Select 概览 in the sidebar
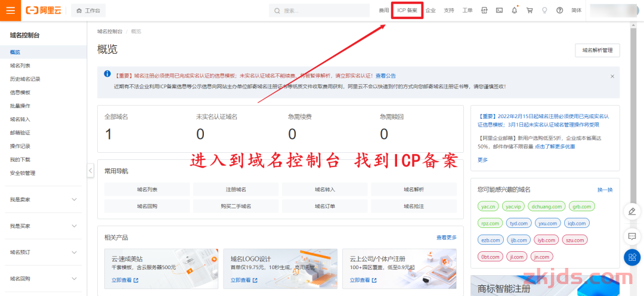This screenshot has height=296, width=644. (43, 52)
